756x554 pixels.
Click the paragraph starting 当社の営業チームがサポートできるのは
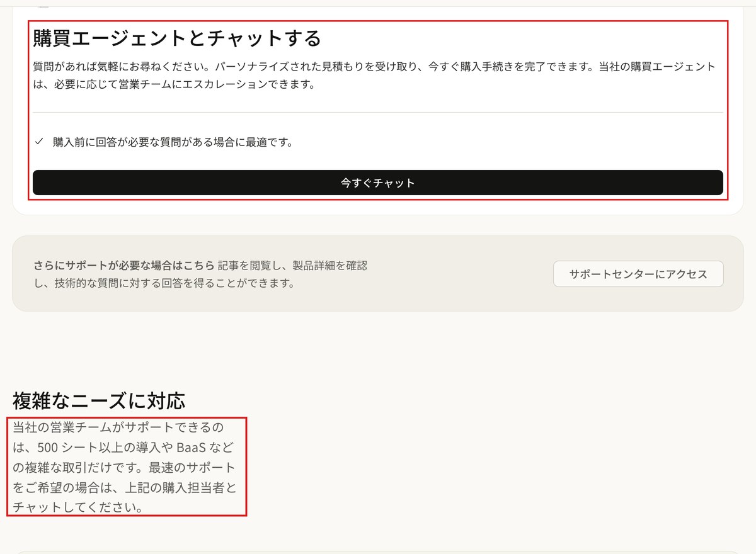[125, 466]
